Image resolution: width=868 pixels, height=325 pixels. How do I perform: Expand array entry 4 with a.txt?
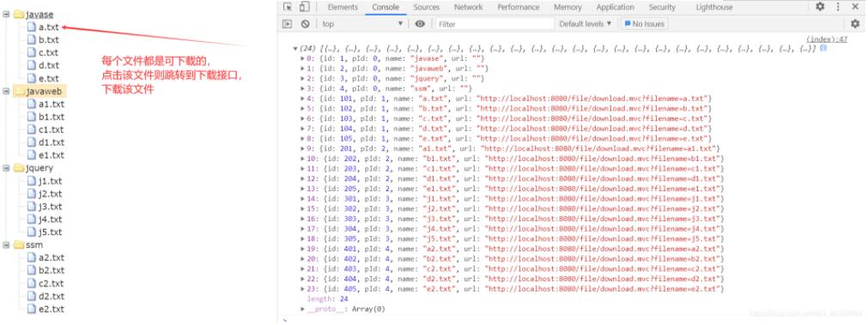tap(302, 99)
